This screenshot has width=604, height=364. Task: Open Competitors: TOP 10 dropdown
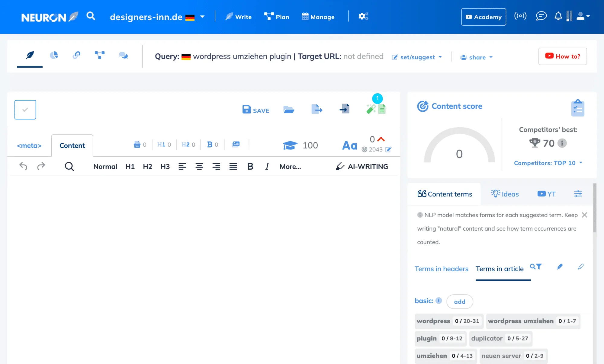(548, 163)
